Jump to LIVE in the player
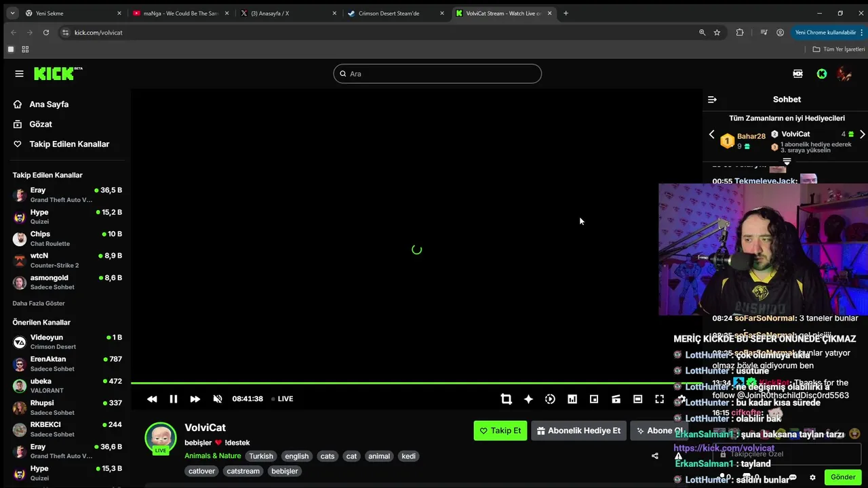The height and width of the screenshot is (488, 868). tap(282, 399)
